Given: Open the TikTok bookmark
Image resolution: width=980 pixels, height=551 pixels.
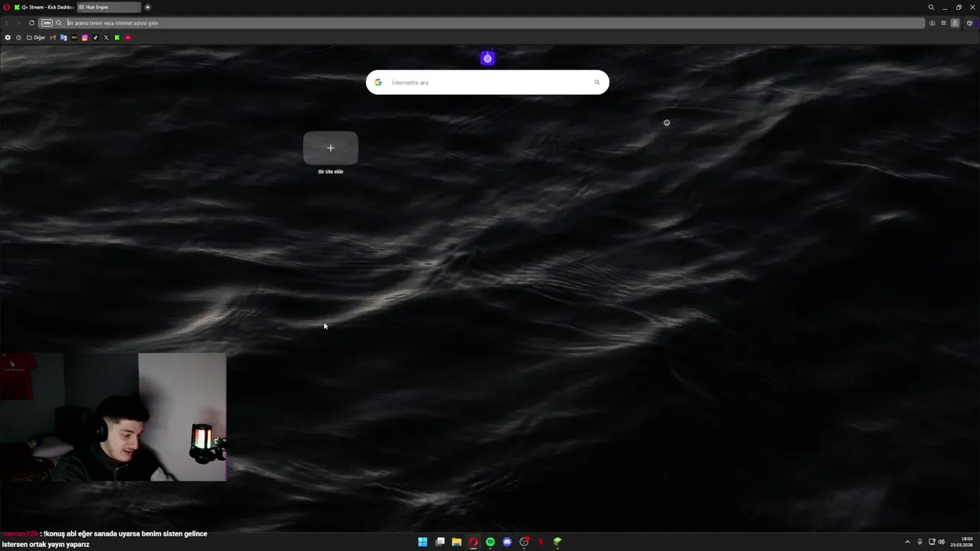Looking at the screenshot, I should tap(96, 37).
